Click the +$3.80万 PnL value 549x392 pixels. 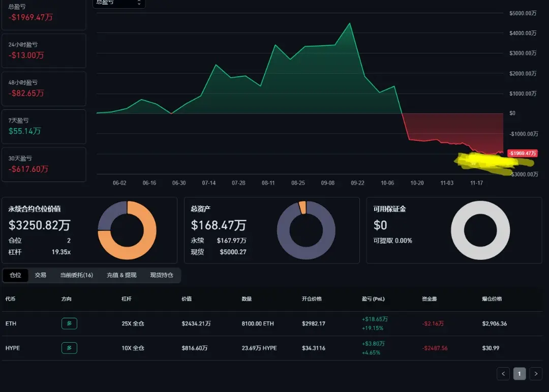(x=373, y=344)
